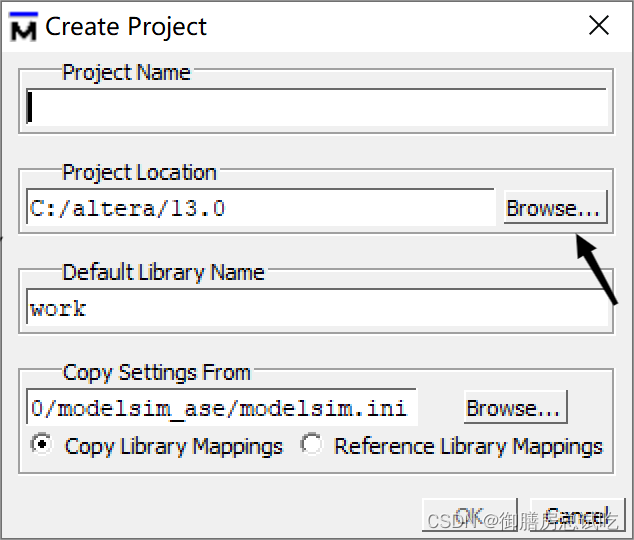Click the Project Name group label
The image size is (634, 540).
click(x=126, y=72)
